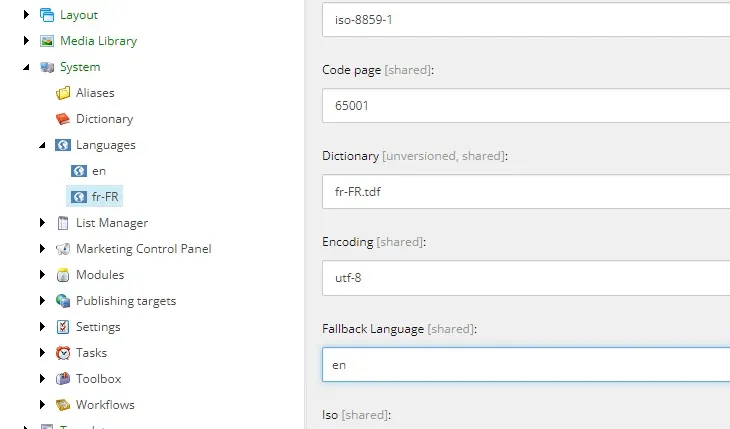Screen dimensions: 730x429
Task: Click the Encoding [shared] field label
Action: click(374, 242)
